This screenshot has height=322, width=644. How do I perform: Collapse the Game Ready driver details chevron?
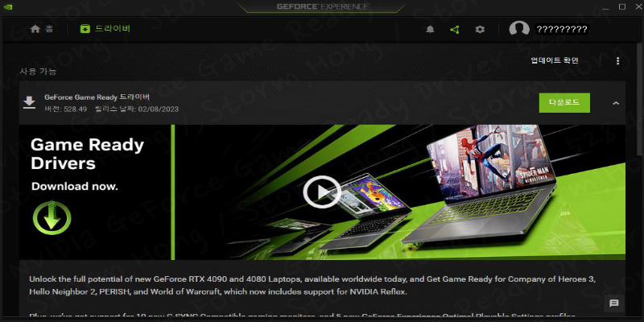click(x=615, y=103)
